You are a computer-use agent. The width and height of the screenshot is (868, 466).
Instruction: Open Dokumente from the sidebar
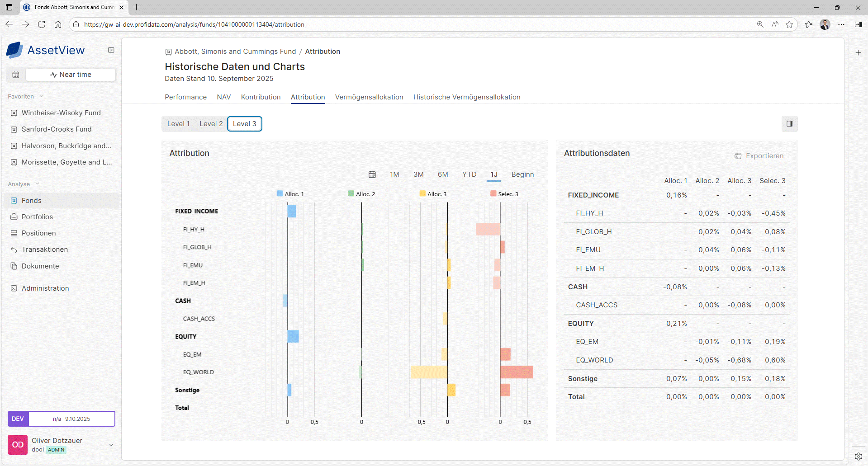(40, 266)
